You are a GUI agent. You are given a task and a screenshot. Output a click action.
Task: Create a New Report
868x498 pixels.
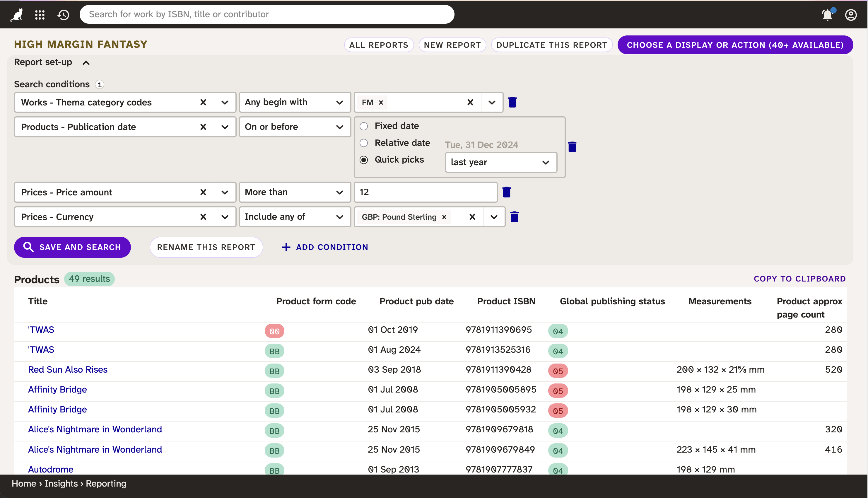pos(452,45)
